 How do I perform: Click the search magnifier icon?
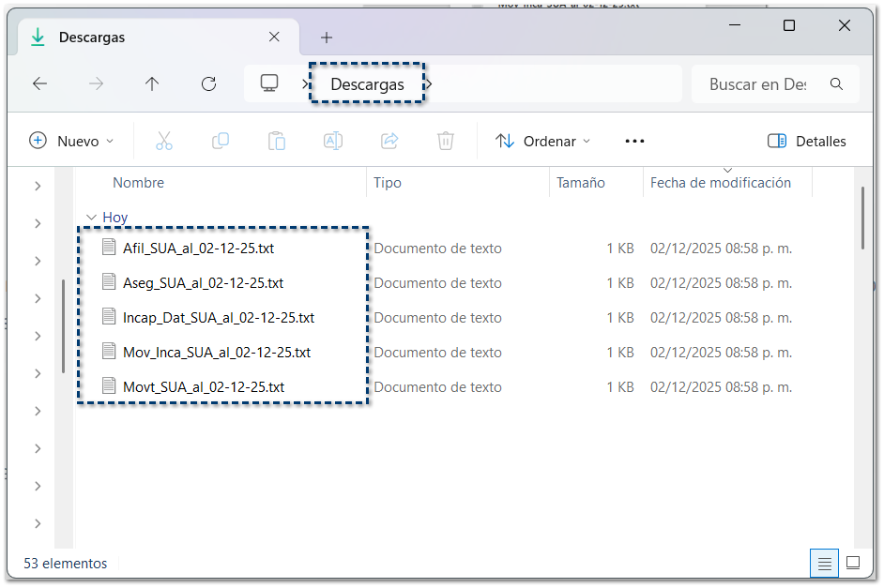pyautogui.click(x=837, y=83)
